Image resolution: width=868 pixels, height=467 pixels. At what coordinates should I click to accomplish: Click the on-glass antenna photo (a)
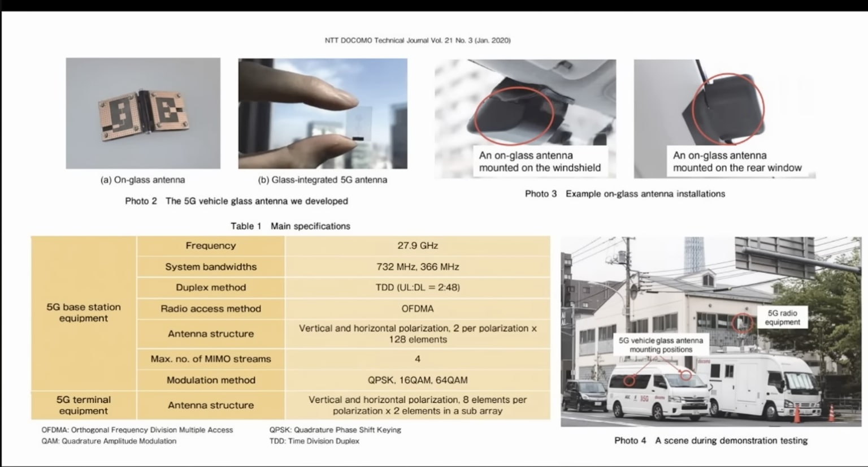click(143, 113)
